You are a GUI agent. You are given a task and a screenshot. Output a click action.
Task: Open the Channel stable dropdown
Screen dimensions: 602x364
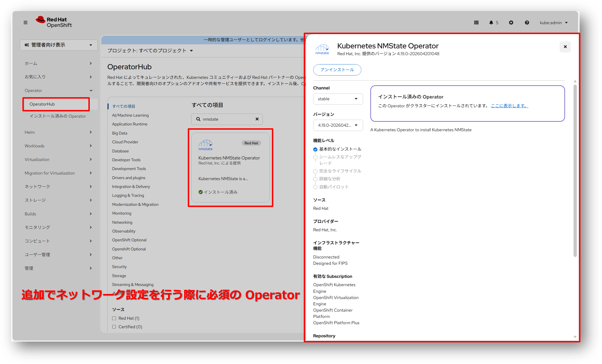[338, 99]
